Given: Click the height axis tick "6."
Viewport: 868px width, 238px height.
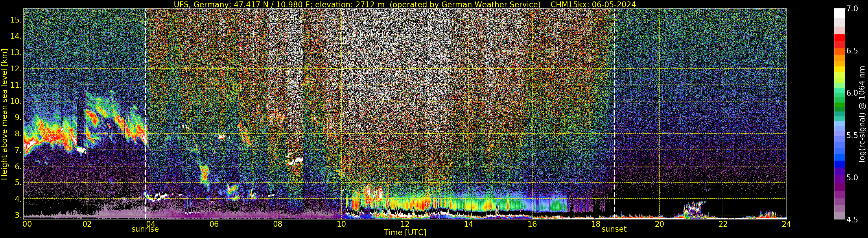Looking at the screenshot, I should click(18, 166).
